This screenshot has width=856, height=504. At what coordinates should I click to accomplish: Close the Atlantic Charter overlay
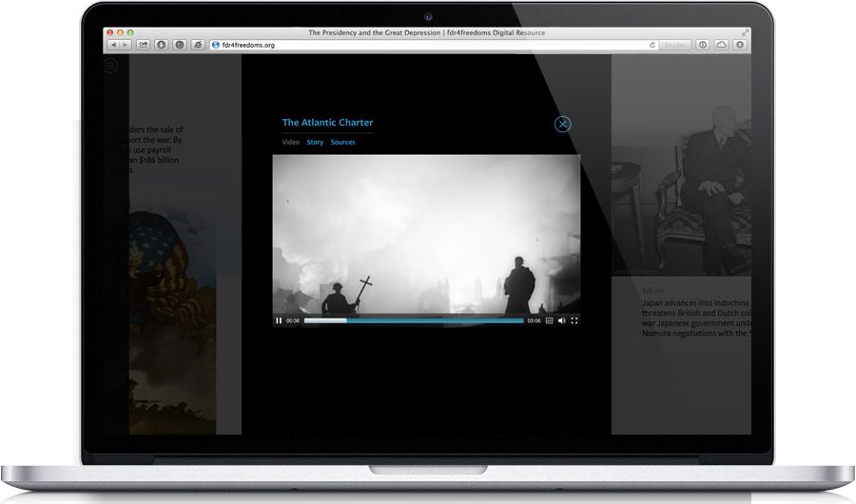pos(563,124)
